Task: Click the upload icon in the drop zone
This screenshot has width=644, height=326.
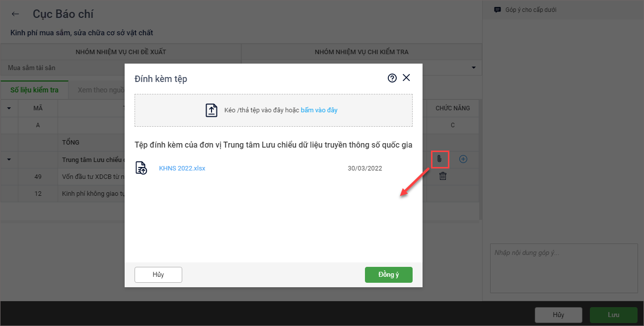Action: pos(212,110)
